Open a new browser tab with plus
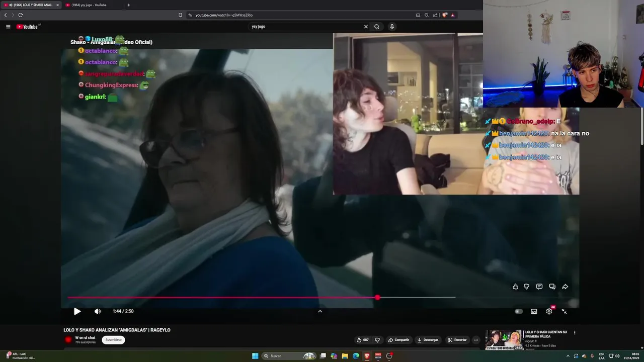This screenshot has width=644, height=362. tap(129, 5)
